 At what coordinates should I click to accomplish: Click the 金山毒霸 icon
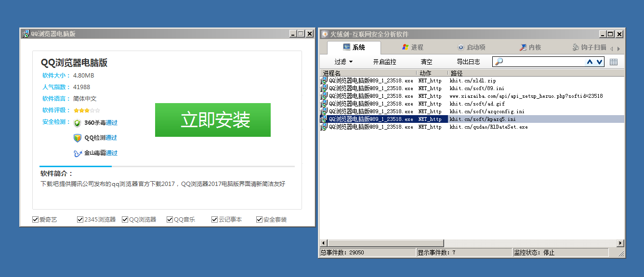(x=77, y=153)
